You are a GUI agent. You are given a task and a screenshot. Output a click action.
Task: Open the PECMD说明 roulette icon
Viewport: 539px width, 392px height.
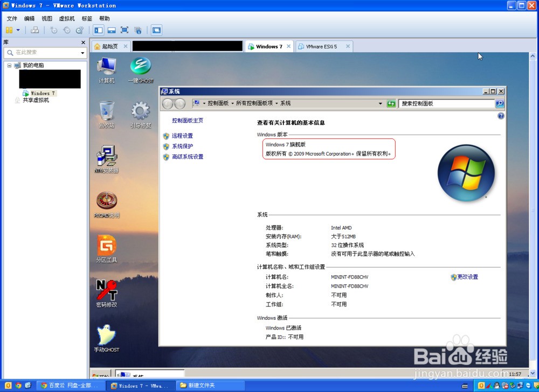click(x=107, y=205)
